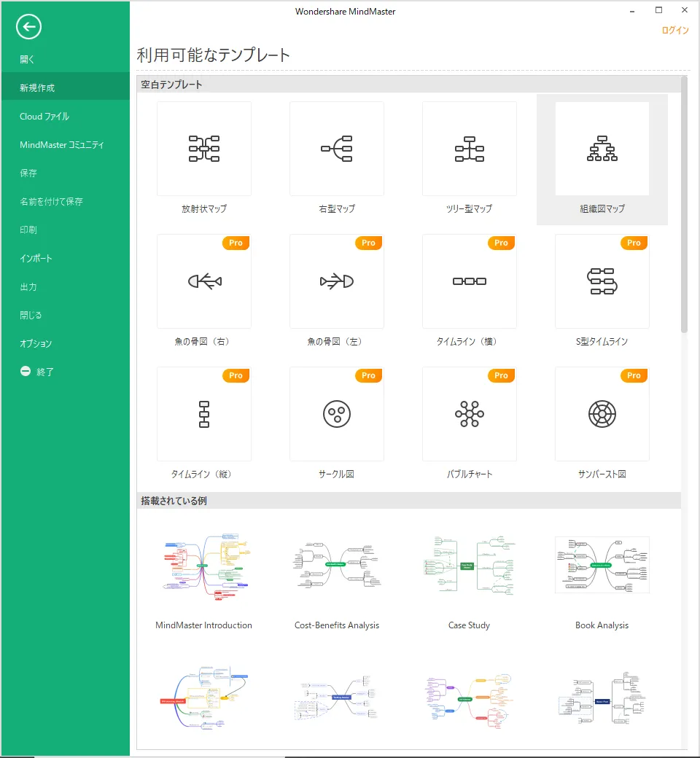Click the Pro badge on 魚の骨図（右）
This screenshot has height=758, width=700.
click(236, 243)
